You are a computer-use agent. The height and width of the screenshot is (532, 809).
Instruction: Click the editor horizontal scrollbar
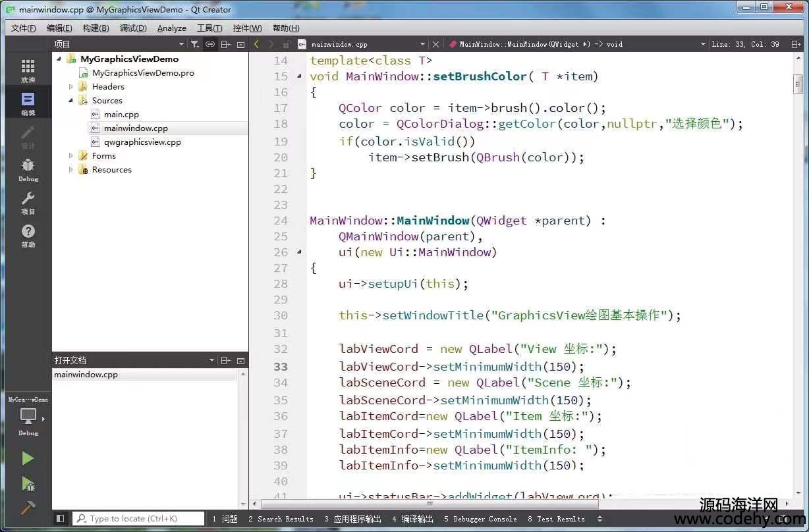(x=430, y=504)
